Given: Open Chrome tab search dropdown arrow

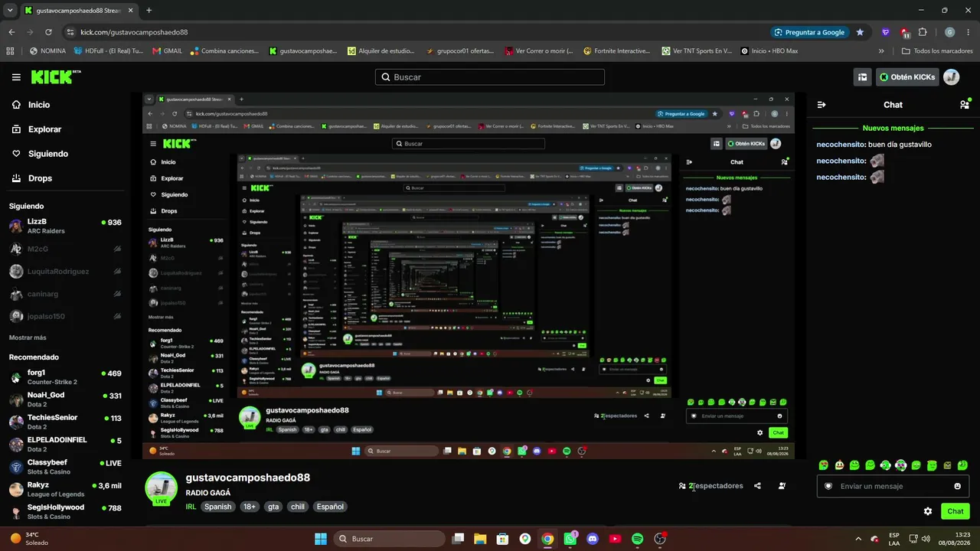Looking at the screenshot, I should click(10, 11).
